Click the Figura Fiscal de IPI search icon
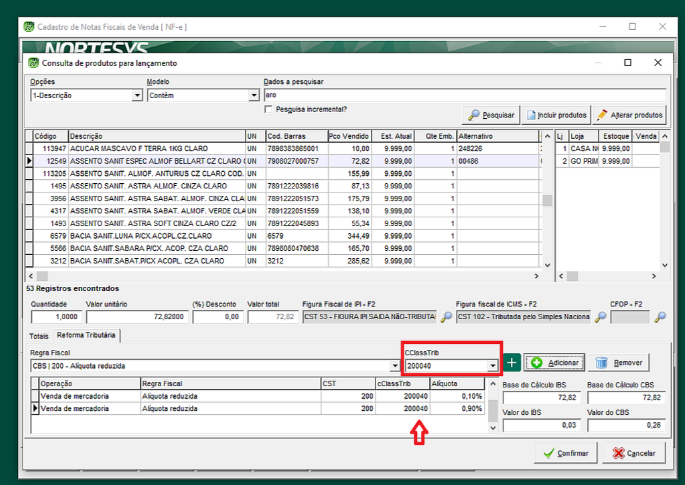Viewport: 685px width, 485px height. [x=446, y=317]
